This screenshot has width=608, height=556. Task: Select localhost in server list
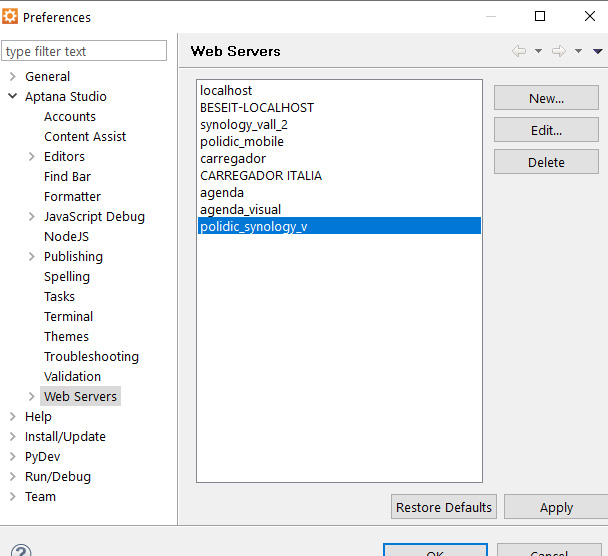[339, 90]
